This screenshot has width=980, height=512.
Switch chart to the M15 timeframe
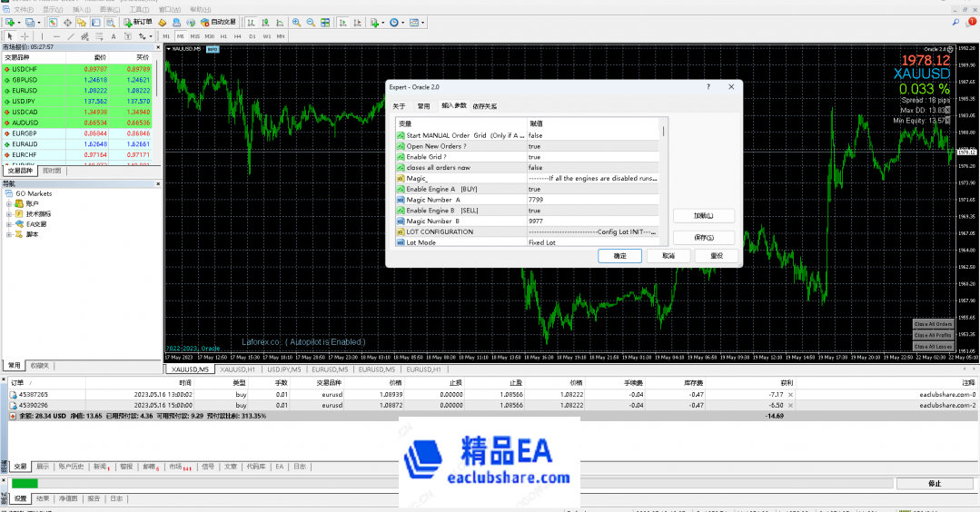pos(194,36)
